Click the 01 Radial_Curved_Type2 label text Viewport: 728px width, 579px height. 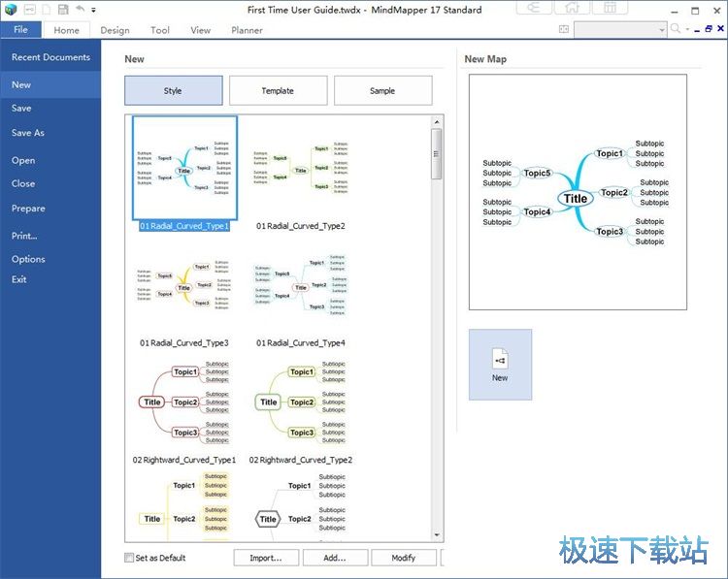coord(301,226)
